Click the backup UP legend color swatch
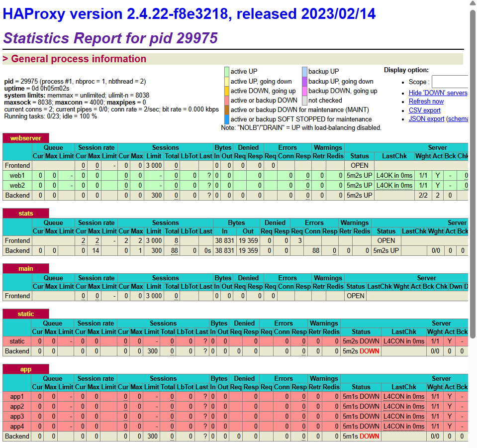Screen dimensions: 477x448 [304, 72]
